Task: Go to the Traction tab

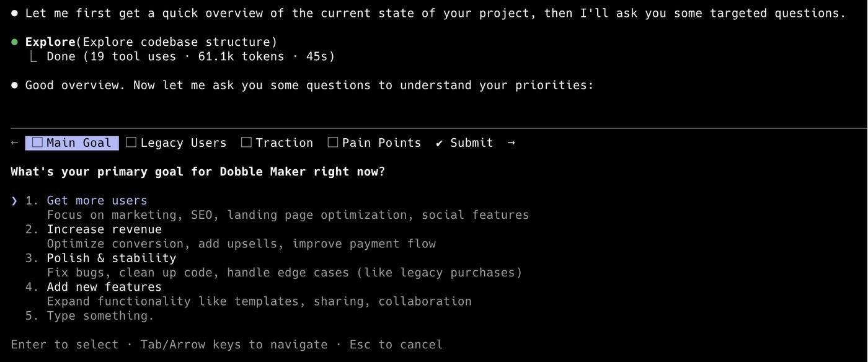Action: [284, 143]
